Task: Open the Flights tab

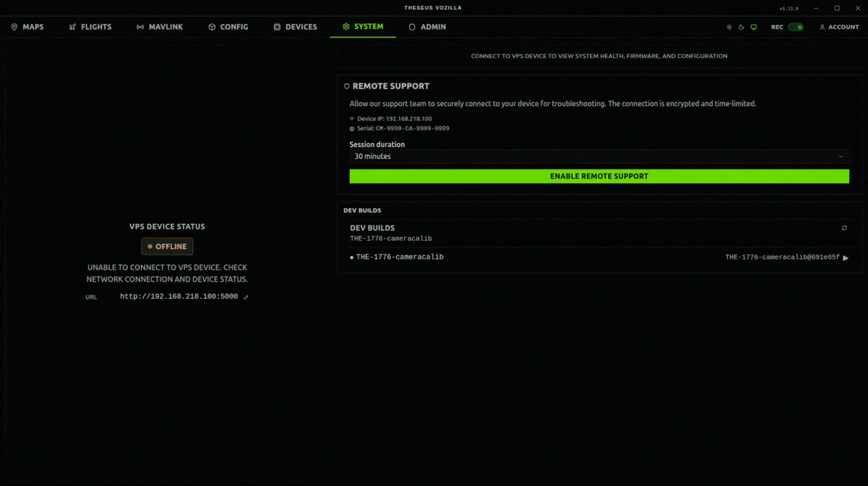Action: pyautogui.click(x=90, y=27)
